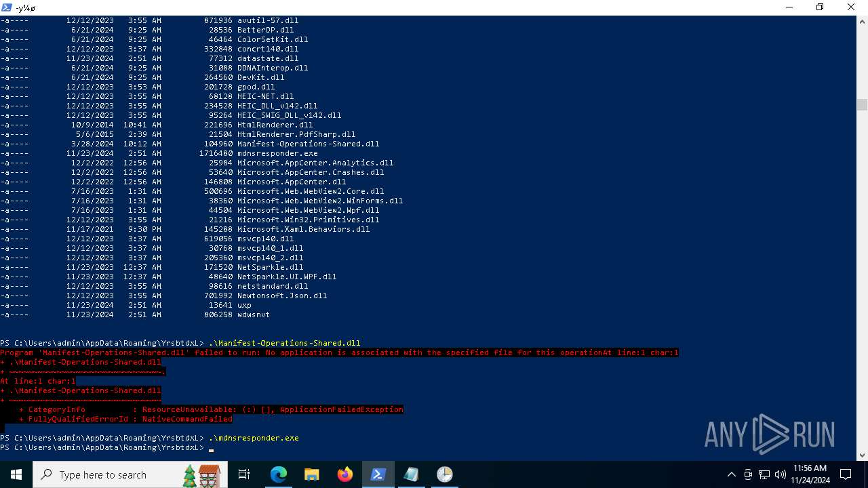This screenshot has height=488, width=868.
Task: Click the DDNAInterop.dll file entry
Action: click(273, 68)
